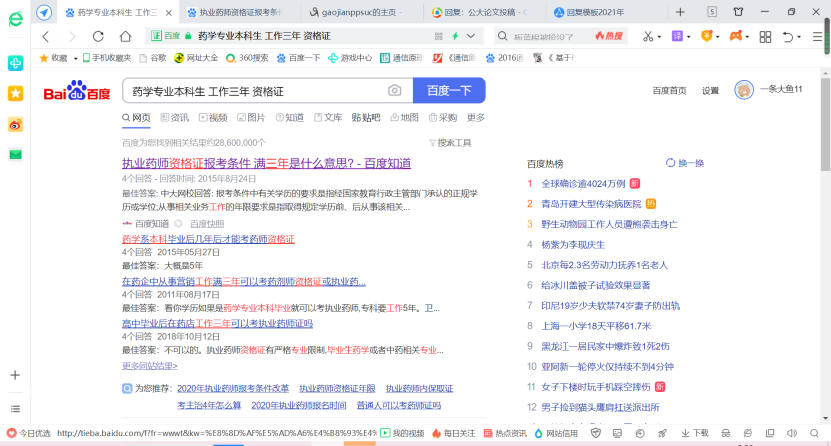The image size is (831, 446).
Task: Open suggested search 执业药师资格证年限
Action: 337,389
